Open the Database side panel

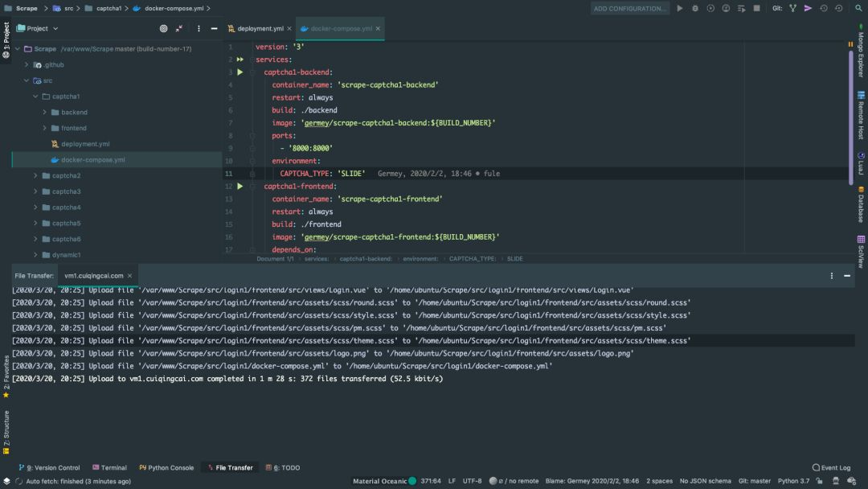click(x=861, y=204)
